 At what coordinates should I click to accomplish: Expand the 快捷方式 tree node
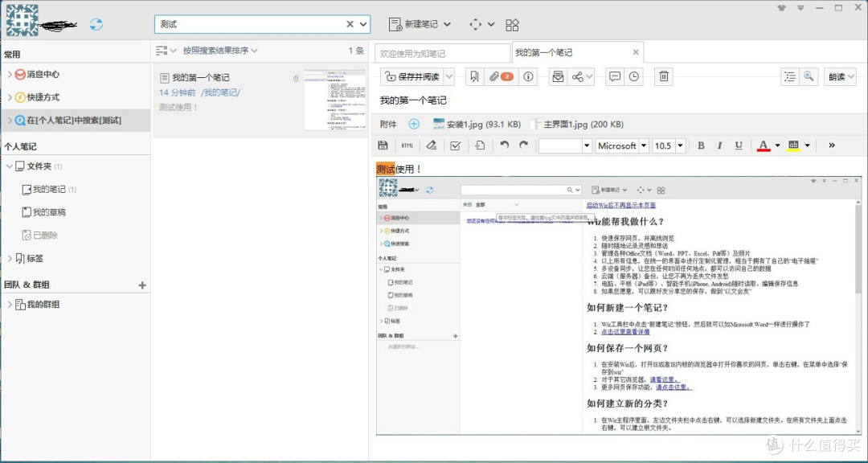[10, 97]
